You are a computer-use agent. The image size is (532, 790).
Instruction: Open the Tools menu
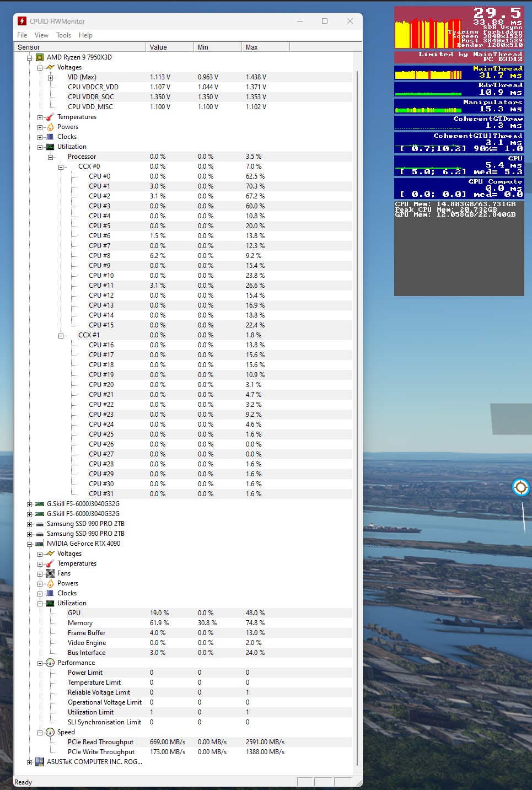(64, 35)
